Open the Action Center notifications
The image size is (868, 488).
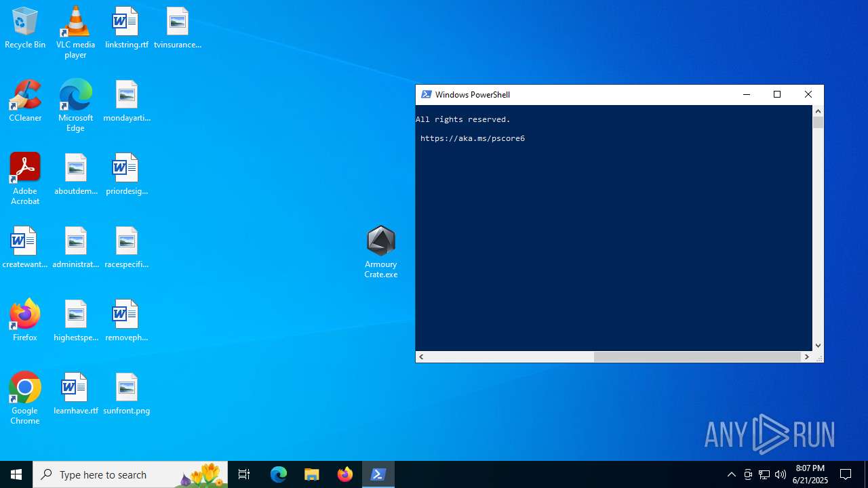(846, 474)
